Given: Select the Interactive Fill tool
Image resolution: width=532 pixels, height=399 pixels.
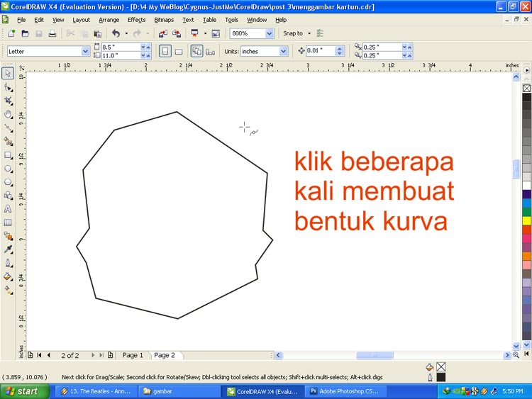Looking at the screenshot, I should click(8, 290).
